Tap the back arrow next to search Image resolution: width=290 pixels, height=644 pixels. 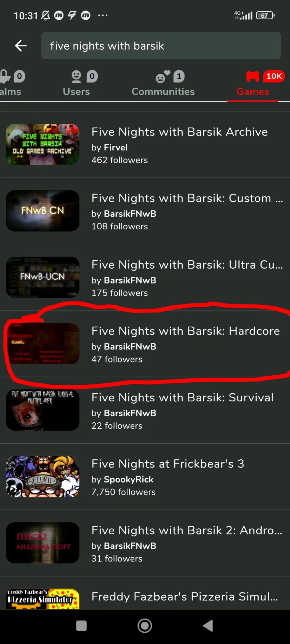click(21, 45)
